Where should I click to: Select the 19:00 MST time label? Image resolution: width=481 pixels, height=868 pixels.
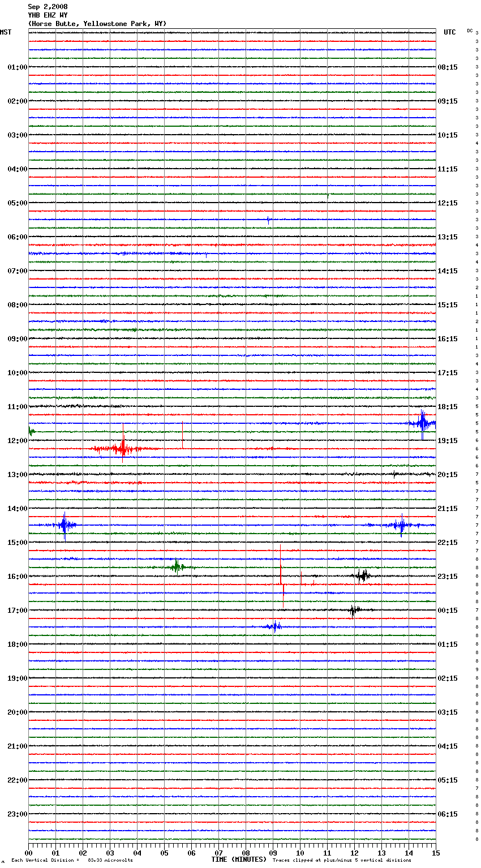(18, 678)
